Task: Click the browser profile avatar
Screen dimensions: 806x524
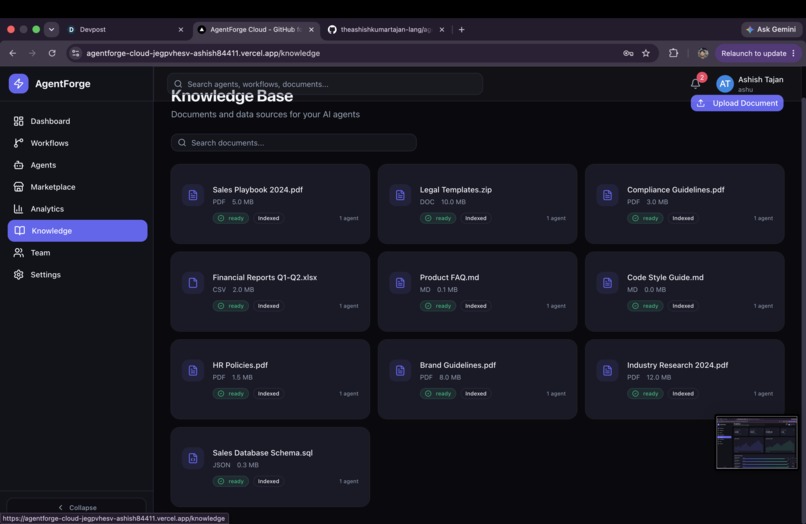Action: [x=703, y=53]
